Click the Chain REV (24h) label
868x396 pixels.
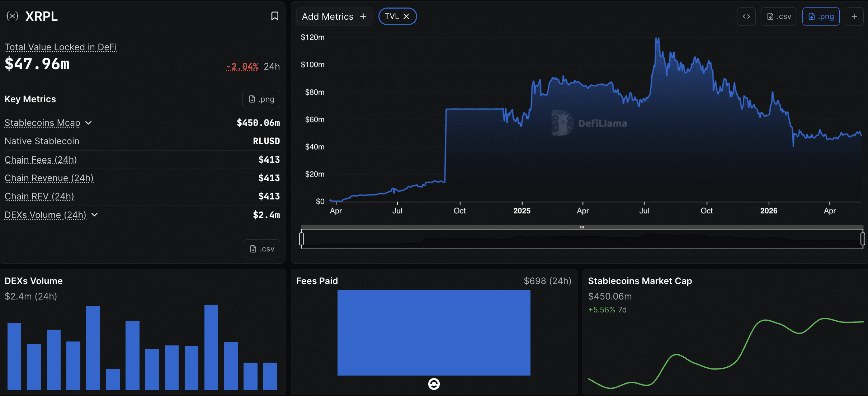39,196
